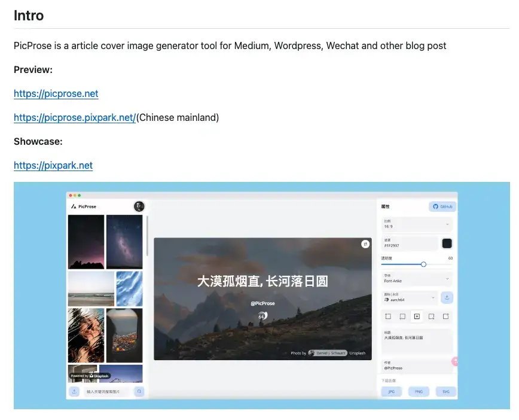The height and width of the screenshot is (420, 519).
Task: Click the pink floating button at panel edge
Action: [x=455, y=361]
